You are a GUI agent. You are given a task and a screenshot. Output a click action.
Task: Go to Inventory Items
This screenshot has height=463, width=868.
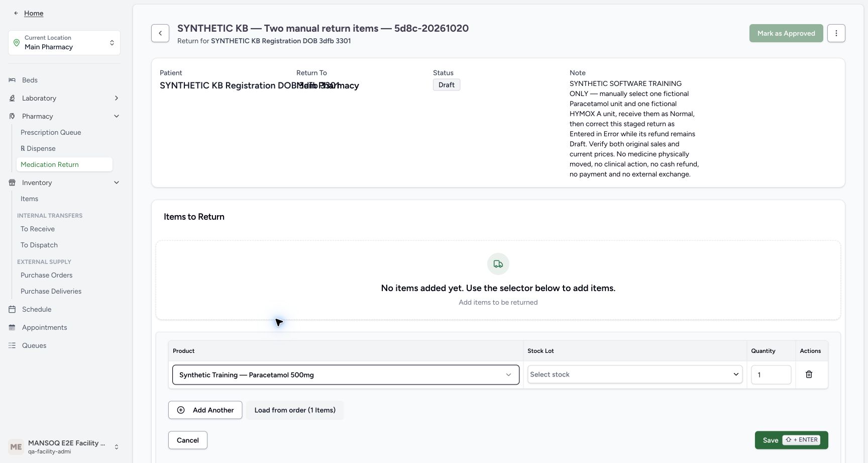coord(29,199)
